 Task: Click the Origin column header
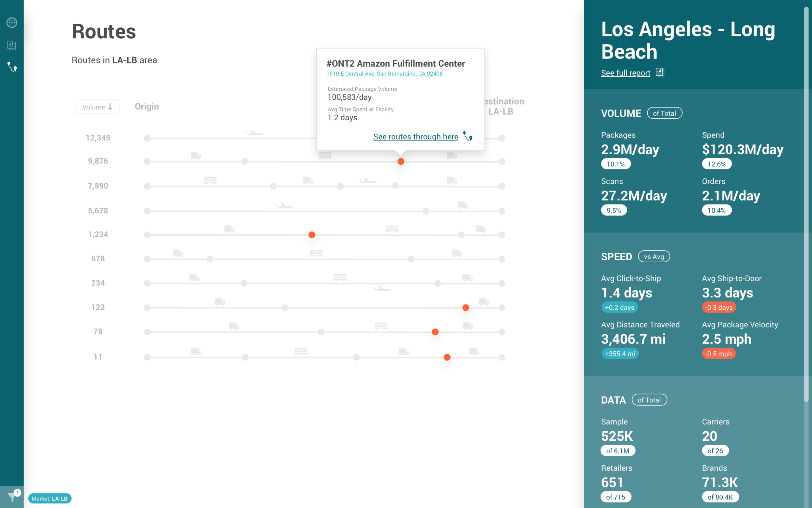[147, 107]
